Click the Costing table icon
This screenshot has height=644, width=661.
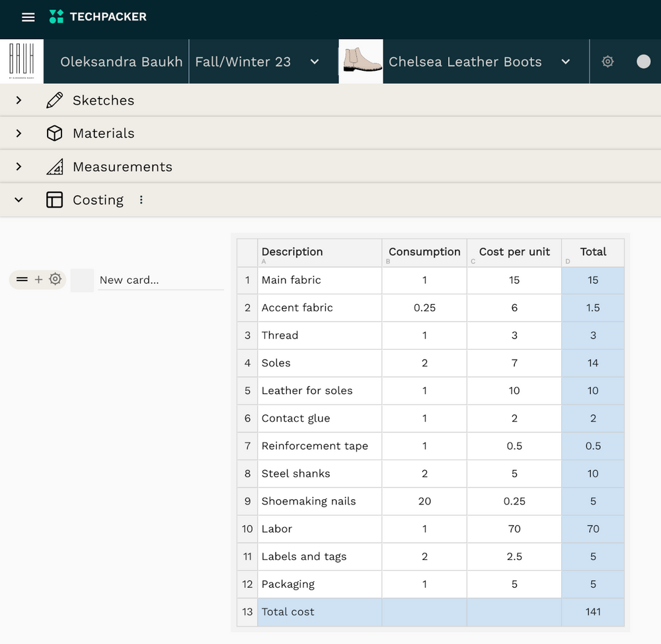coord(55,200)
